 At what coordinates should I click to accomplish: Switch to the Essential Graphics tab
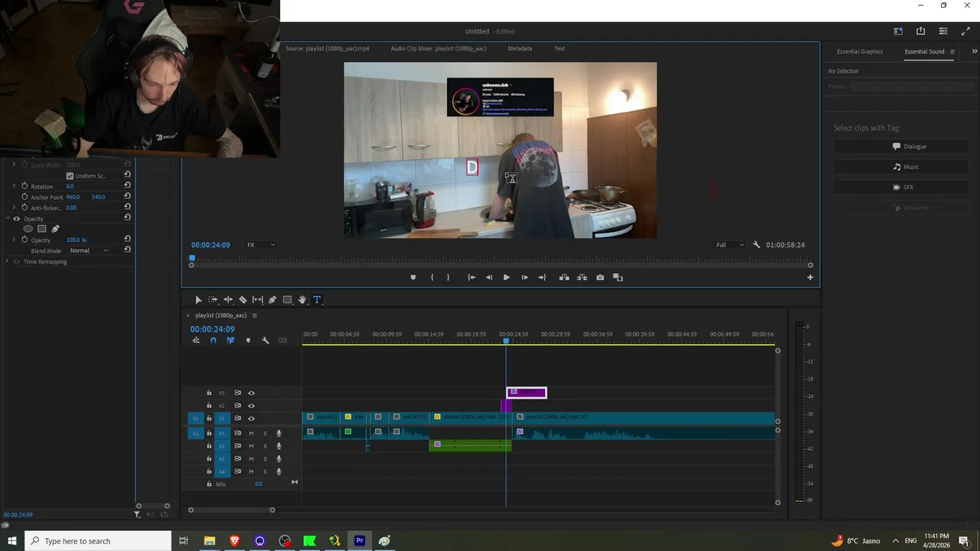pos(860,52)
